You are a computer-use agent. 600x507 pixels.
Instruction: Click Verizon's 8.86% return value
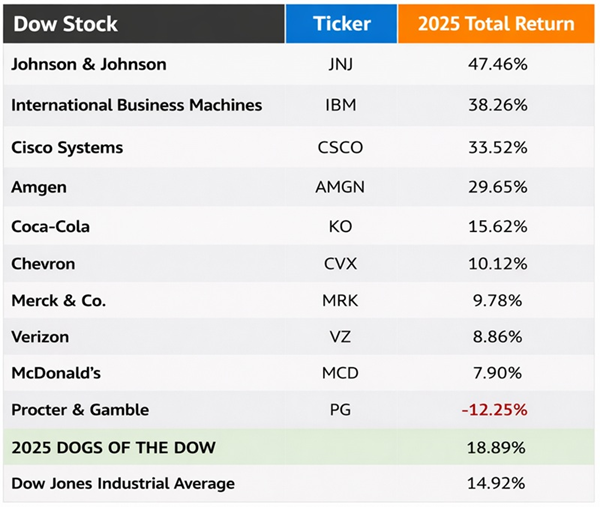pyautogui.click(x=497, y=337)
